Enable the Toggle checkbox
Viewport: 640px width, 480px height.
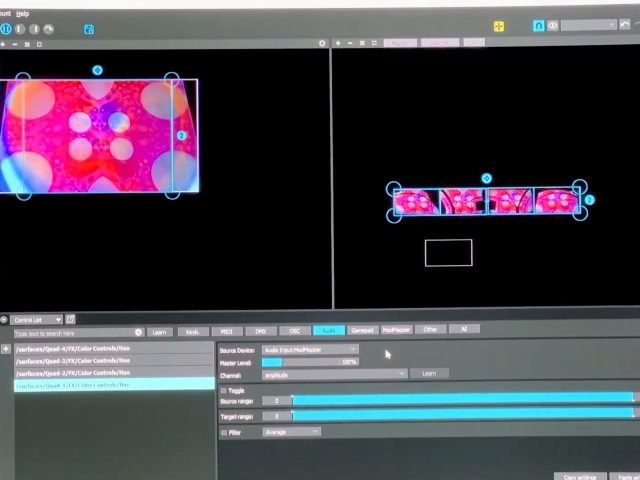click(x=223, y=390)
